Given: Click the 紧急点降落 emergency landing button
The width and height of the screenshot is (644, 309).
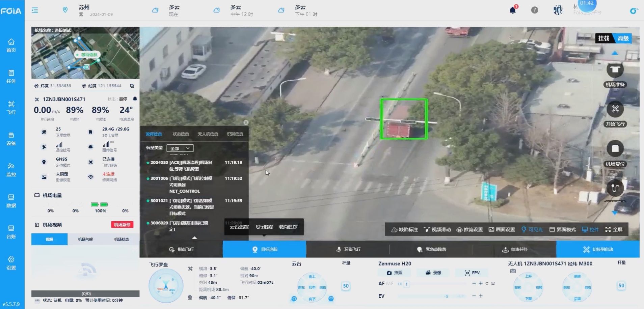Looking at the screenshot, I should [431, 249].
